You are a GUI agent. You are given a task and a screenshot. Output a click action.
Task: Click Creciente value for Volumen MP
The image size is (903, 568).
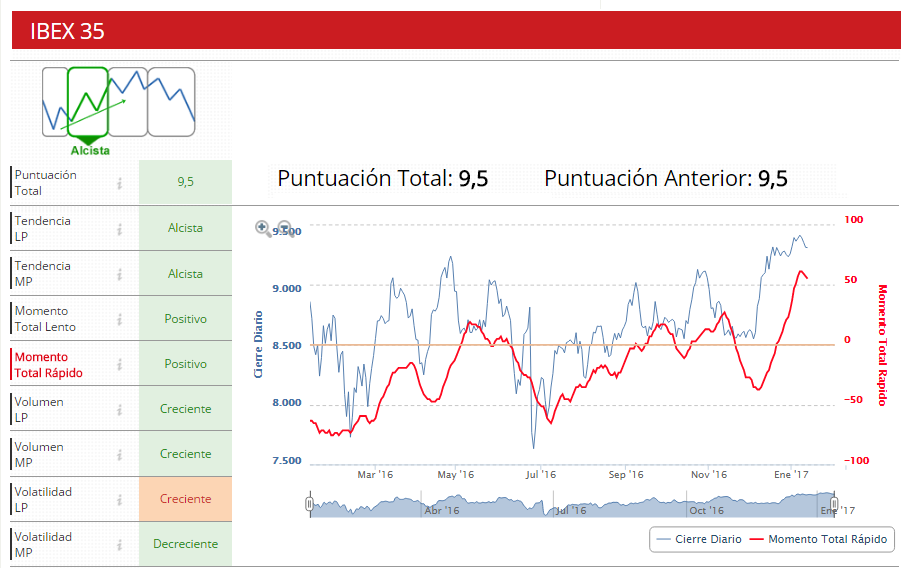(x=185, y=454)
